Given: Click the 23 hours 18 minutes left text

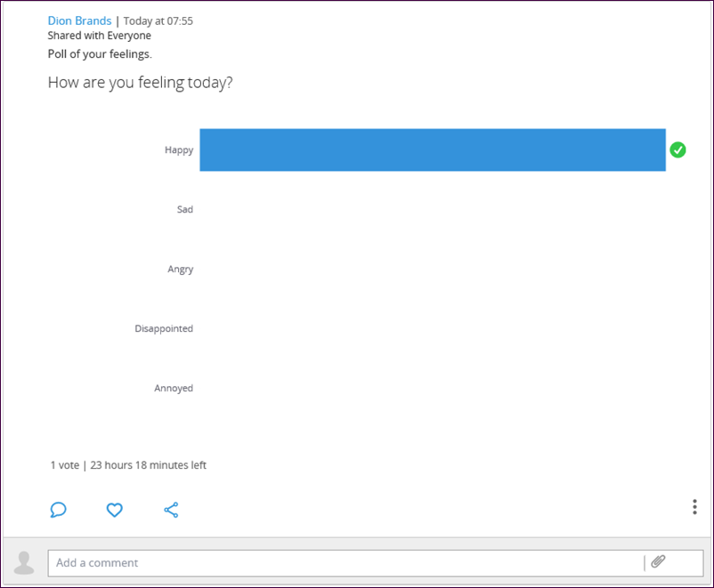Looking at the screenshot, I should (148, 465).
